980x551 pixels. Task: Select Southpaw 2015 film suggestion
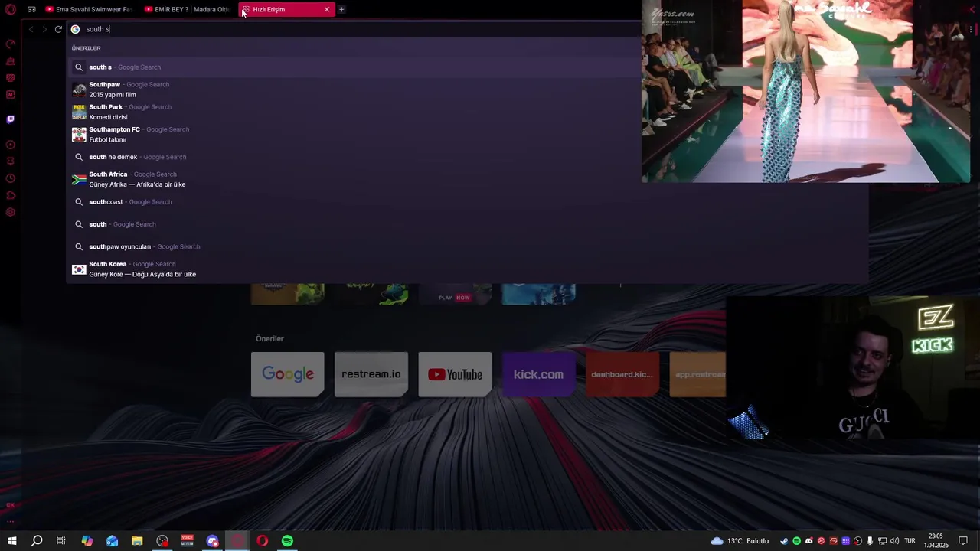(467, 90)
